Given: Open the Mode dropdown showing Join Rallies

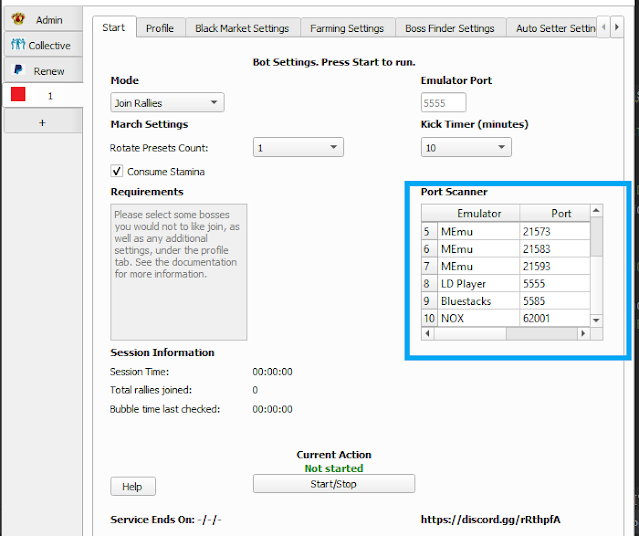Looking at the screenshot, I should [167, 102].
